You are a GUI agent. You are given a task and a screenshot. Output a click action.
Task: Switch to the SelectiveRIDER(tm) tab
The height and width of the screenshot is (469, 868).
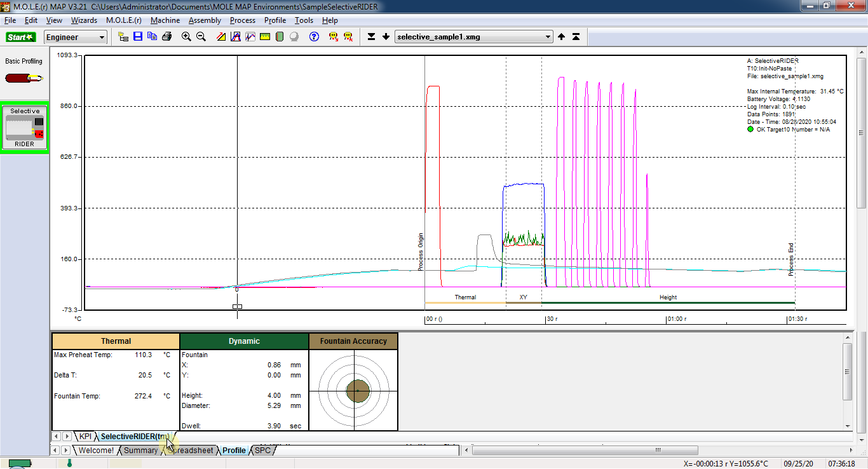(x=135, y=436)
